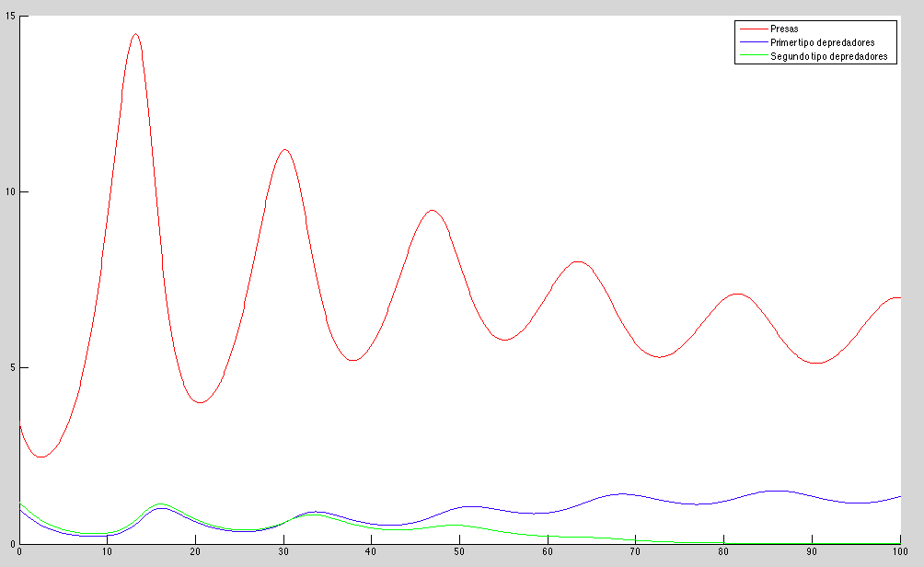Select the y-axis tick label 15

pyautogui.click(x=9, y=17)
